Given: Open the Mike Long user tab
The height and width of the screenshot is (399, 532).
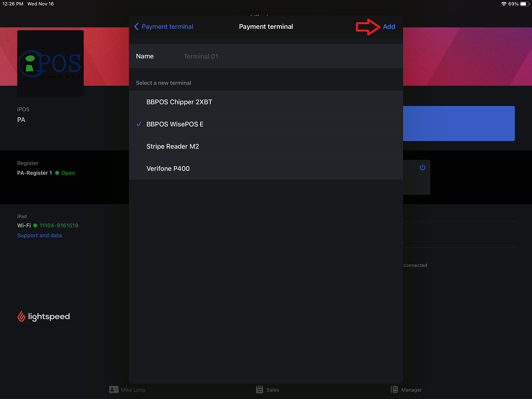Looking at the screenshot, I should pos(127,390).
